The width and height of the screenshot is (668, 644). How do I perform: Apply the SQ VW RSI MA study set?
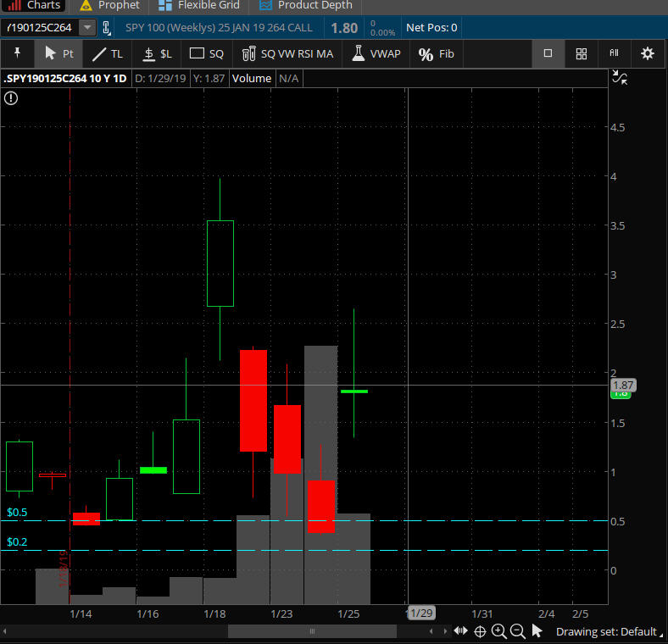point(287,53)
